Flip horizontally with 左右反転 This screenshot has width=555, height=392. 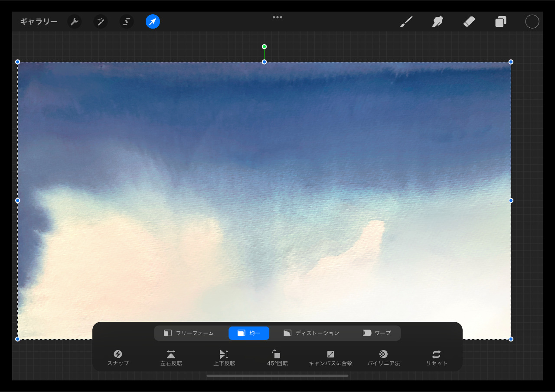171,358
